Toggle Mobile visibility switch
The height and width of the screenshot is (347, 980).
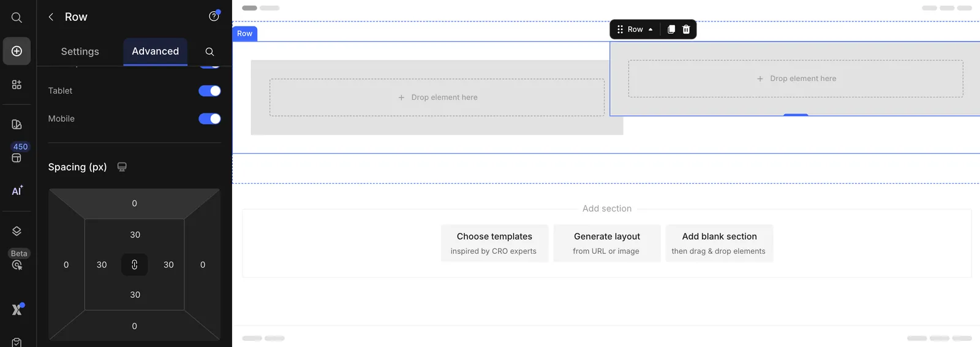(x=209, y=119)
